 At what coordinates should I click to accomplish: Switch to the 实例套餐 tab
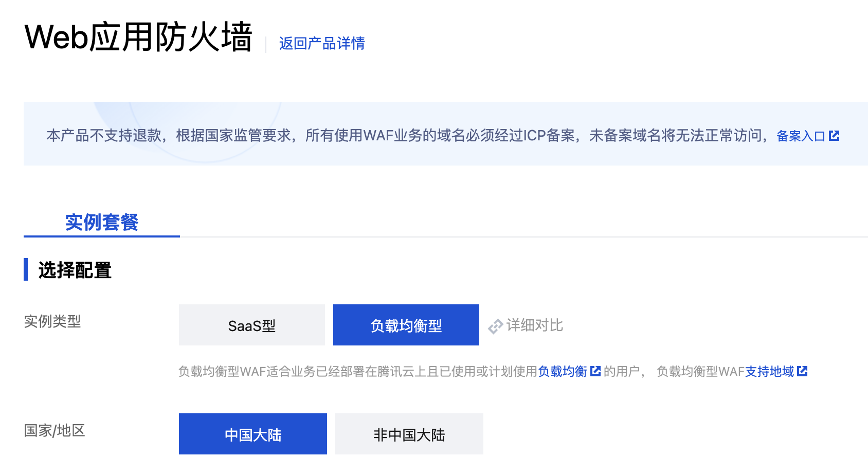point(102,222)
